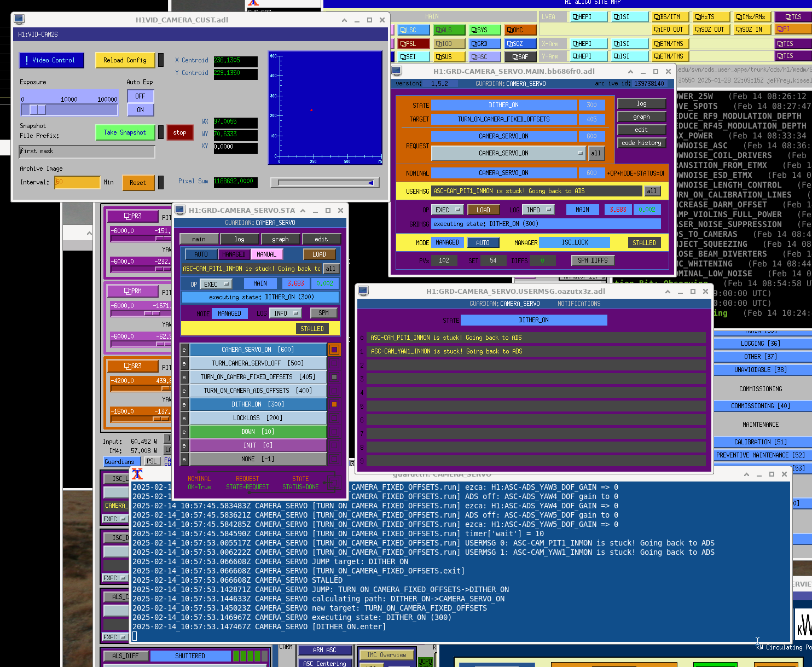The width and height of the screenshot is (812, 667).
Task: Open the LOG INFO dropdown in STA window
Action: click(286, 313)
